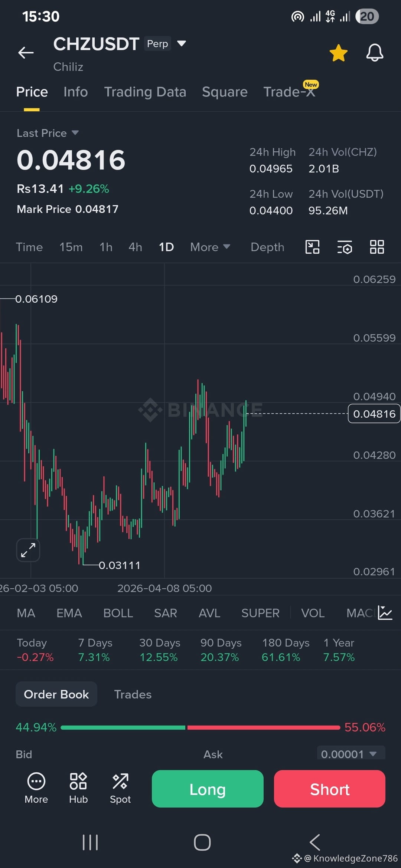Click the 24h Vol(USDT) 95.26M value
This screenshot has height=868, width=401.
328,211
